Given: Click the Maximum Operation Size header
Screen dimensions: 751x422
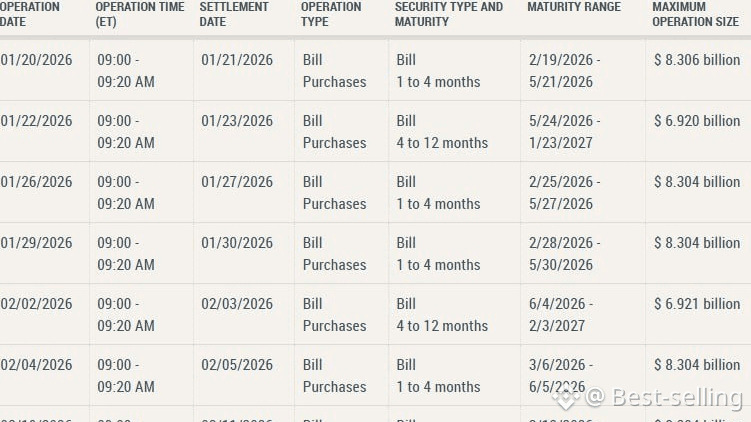Looking at the screenshot, I should [x=695, y=14].
